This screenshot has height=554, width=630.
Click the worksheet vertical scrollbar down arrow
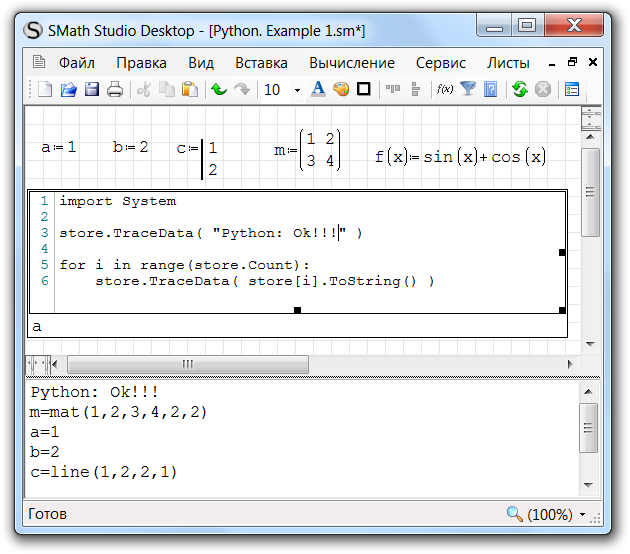click(x=590, y=344)
